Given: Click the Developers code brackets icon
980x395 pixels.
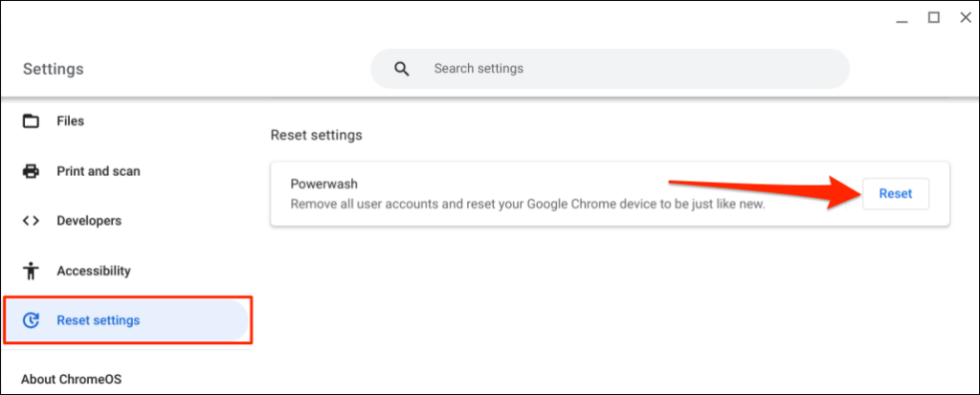Looking at the screenshot, I should pyautogui.click(x=31, y=221).
